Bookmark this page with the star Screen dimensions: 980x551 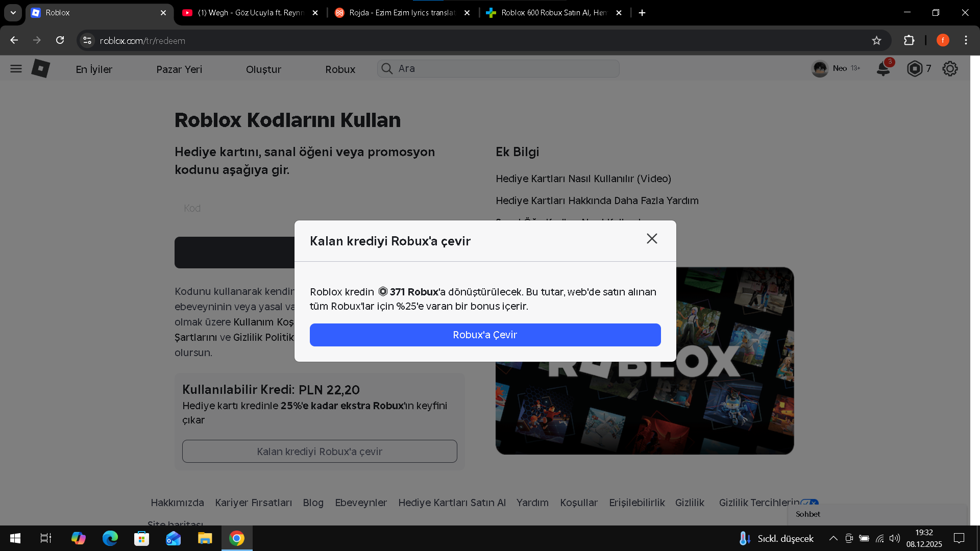pos(876,40)
